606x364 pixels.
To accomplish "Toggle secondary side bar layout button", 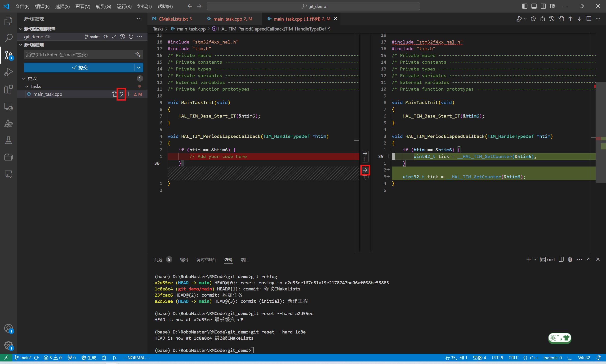I will click(x=543, y=6).
